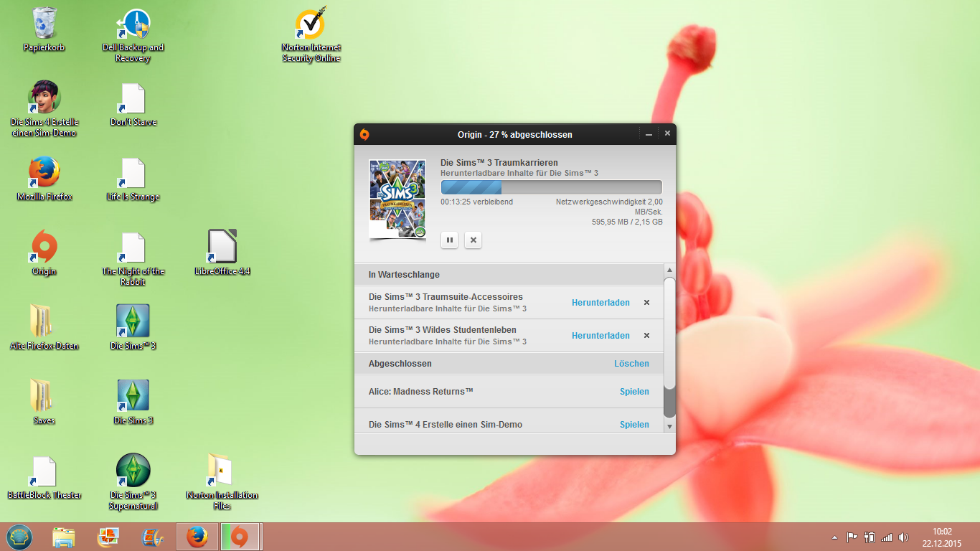Select the In Warteschlange section header
The height and width of the screenshot is (551, 980).
click(509, 275)
